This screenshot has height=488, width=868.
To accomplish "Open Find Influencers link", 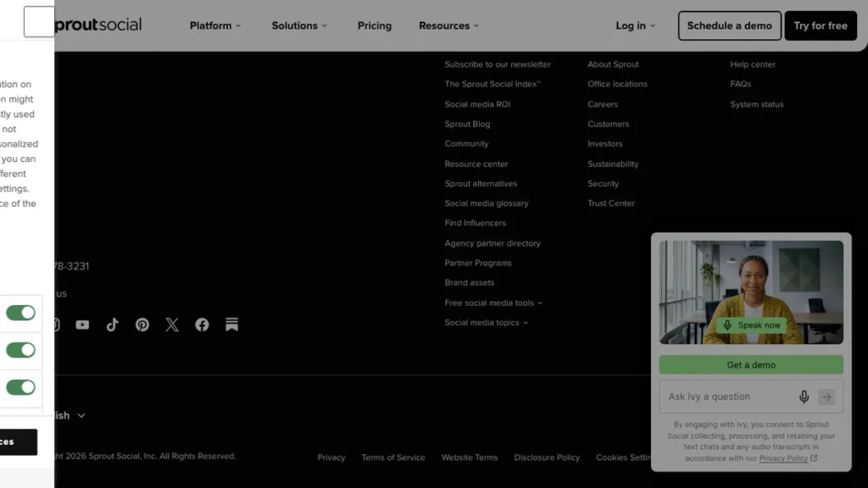I will click(475, 223).
